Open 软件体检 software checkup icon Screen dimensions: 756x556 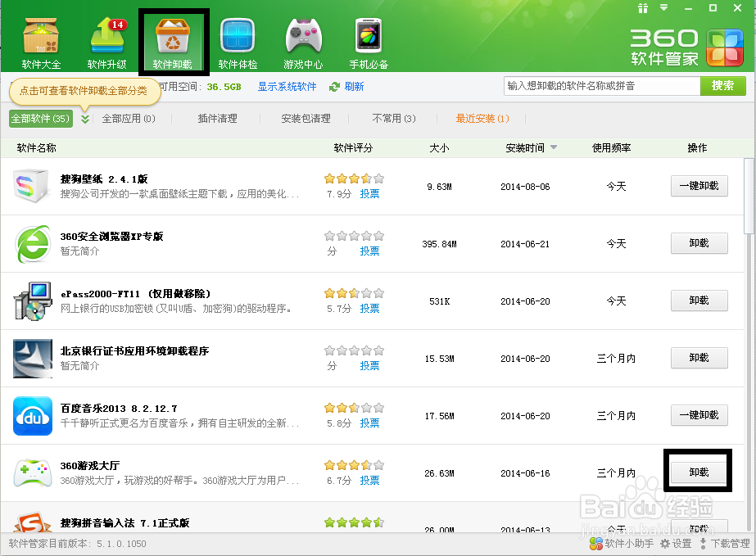point(238,43)
